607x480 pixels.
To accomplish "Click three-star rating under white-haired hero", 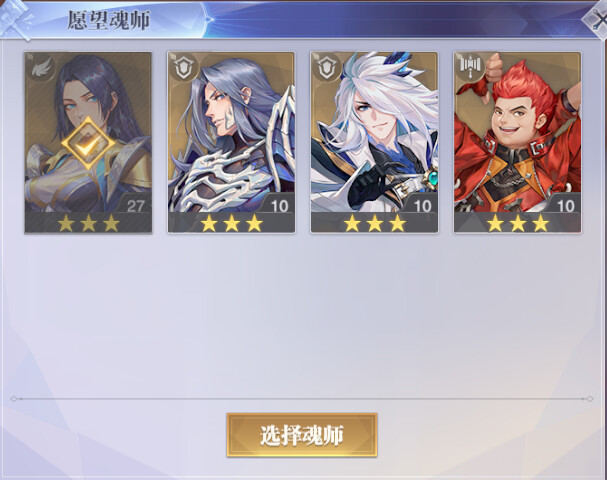I will (374, 223).
